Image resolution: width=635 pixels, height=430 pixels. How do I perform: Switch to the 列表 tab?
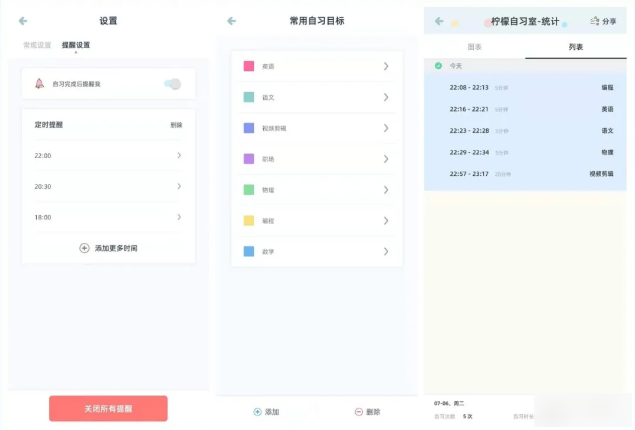pyautogui.click(x=575, y=47)
